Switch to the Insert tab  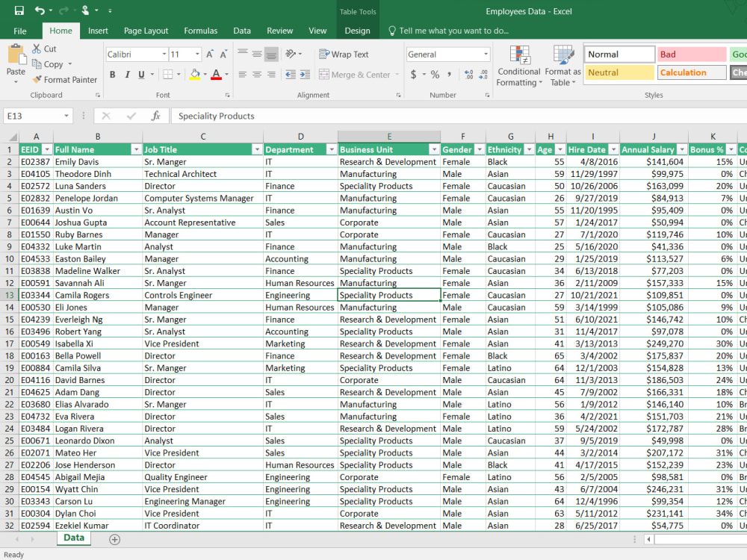pos(98,31)
